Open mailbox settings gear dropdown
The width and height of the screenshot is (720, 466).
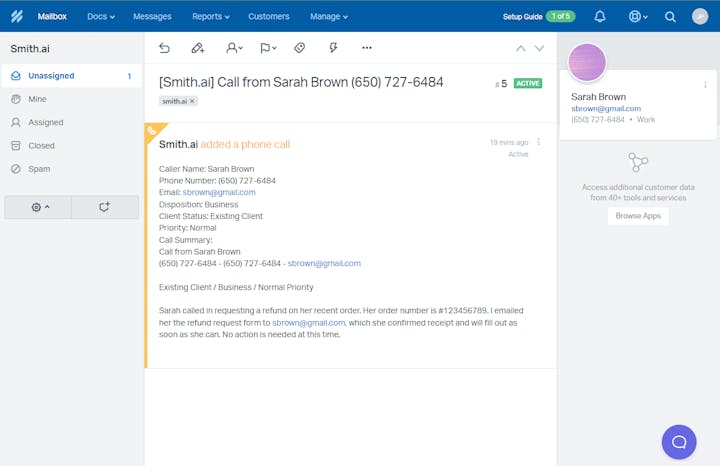click(x=39, y=207)
